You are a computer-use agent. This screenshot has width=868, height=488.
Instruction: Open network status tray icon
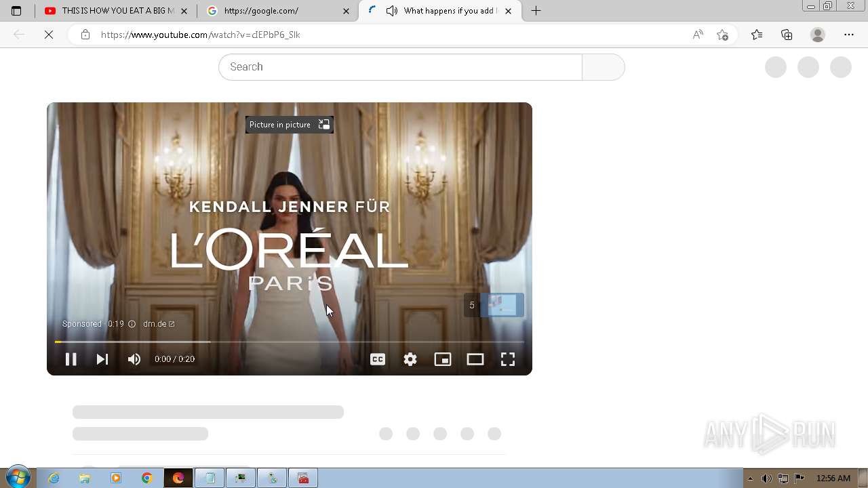click(x=783, y=479)
